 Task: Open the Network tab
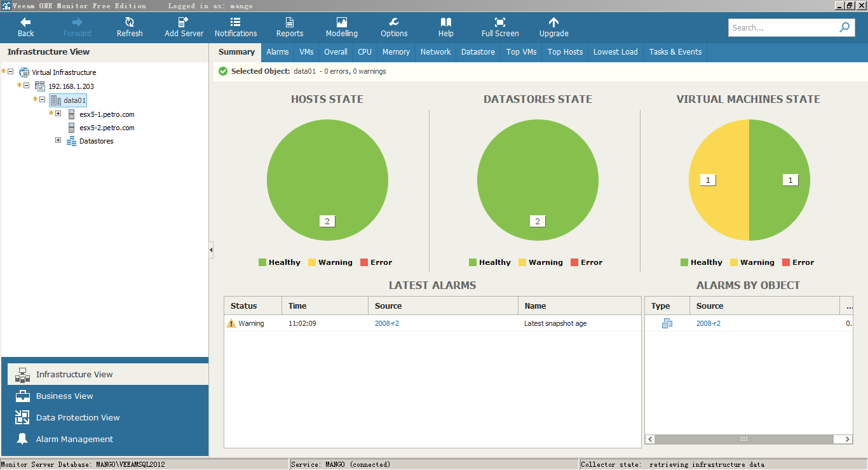point(436,52)
